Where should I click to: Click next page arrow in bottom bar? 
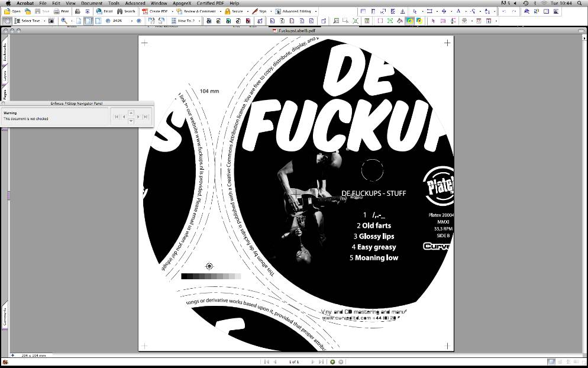point(313,361)
